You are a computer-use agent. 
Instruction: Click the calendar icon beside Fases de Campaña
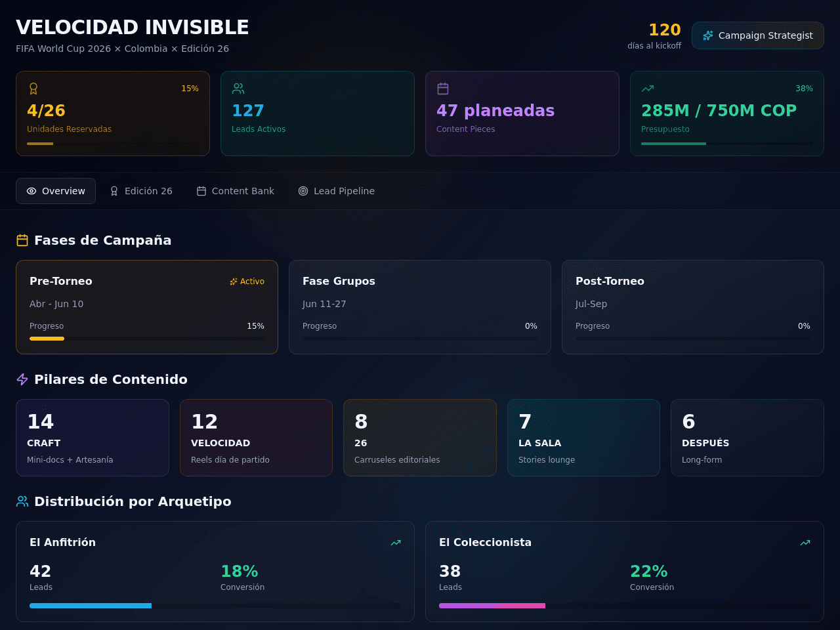click(x=22, y=240)
